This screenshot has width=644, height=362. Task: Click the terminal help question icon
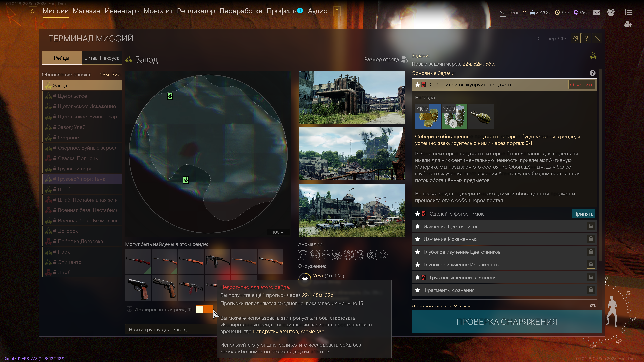[x=586, y=38]
